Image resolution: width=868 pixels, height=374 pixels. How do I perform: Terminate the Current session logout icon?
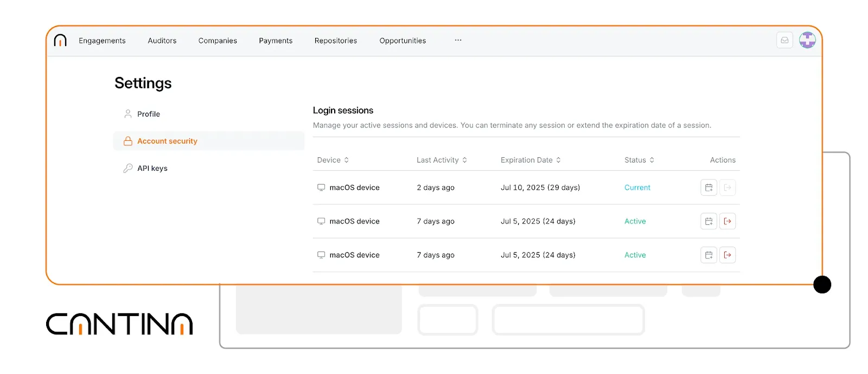tap(727, 188)
